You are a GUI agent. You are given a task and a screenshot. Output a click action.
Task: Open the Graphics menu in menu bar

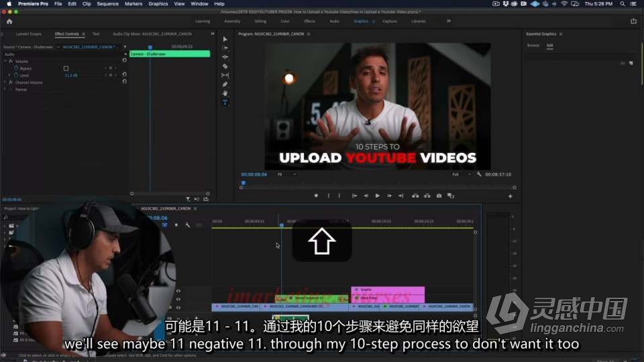(158, 4)
